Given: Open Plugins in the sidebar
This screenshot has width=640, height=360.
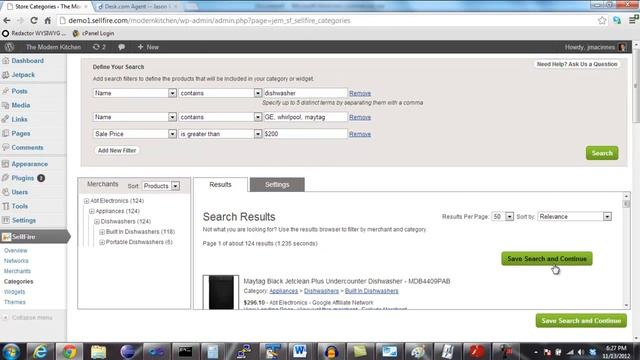Looking at the screenshot, I should [22, 178].
